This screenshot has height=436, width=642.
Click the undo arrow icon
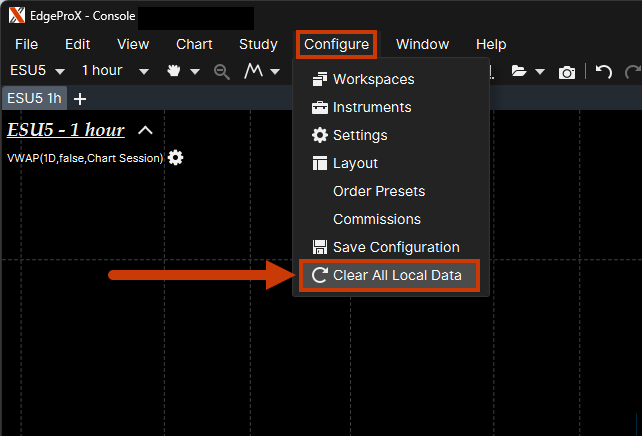[603, 72]
